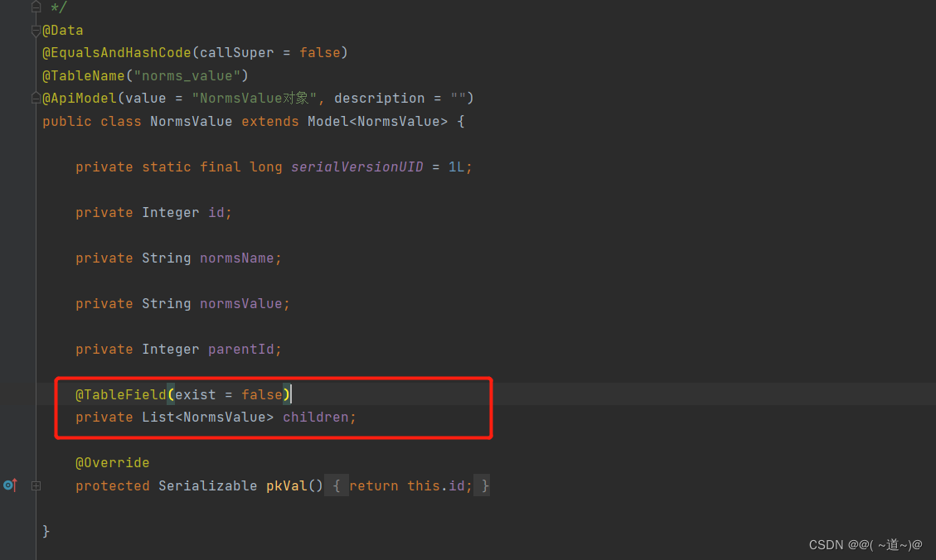Click 'String' type on the normsName line
The image size is (936, 560).
166,258
